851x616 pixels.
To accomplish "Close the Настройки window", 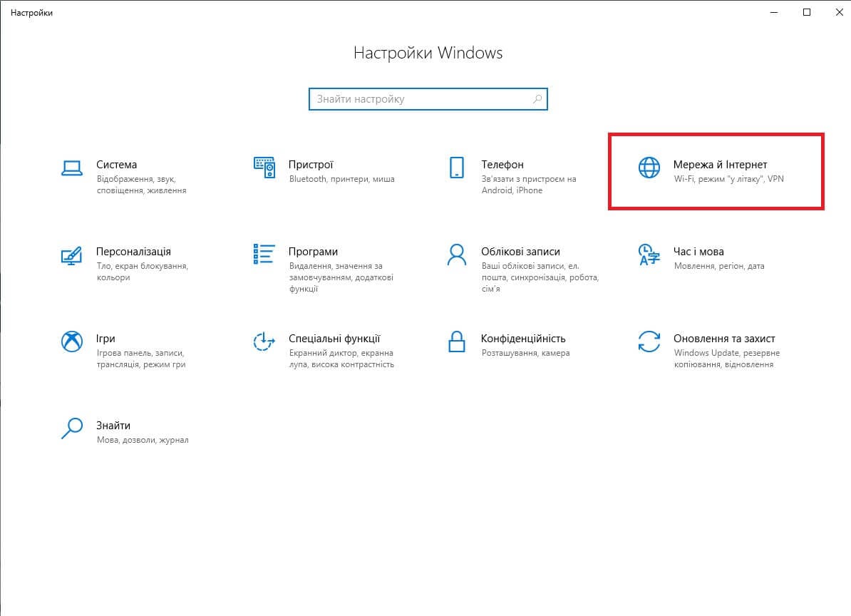I will coord(839,13).
